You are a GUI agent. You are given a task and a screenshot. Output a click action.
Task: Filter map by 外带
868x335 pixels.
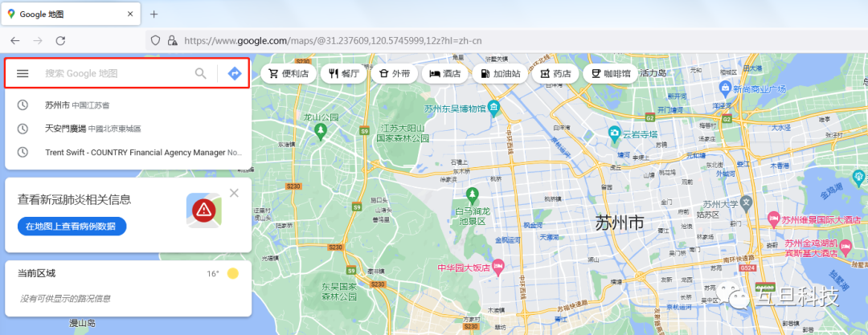394,74
